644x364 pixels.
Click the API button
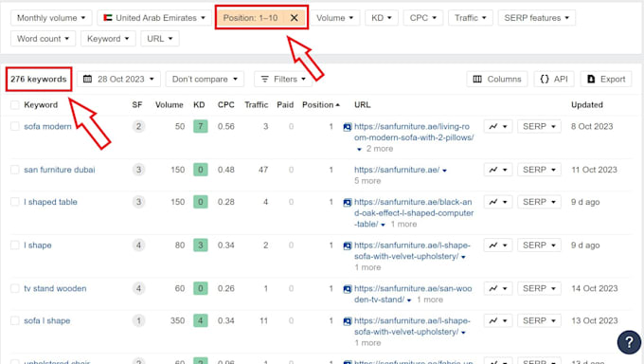coord(554,79)
